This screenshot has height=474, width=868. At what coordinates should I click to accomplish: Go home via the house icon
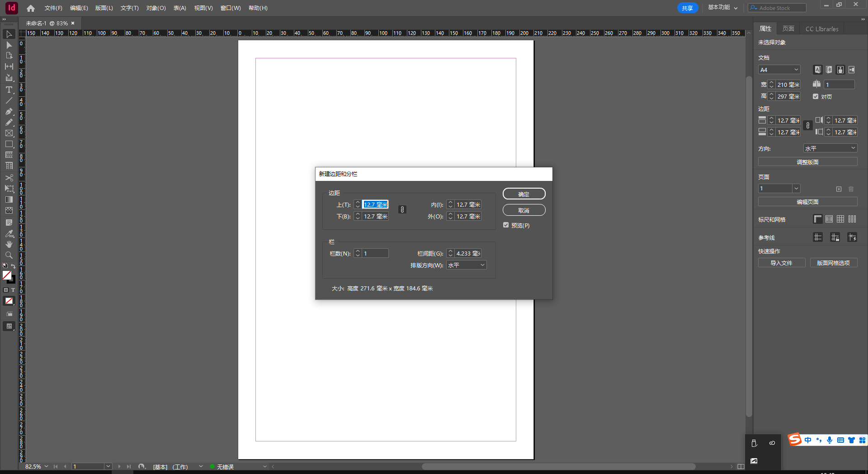(31, 8)
